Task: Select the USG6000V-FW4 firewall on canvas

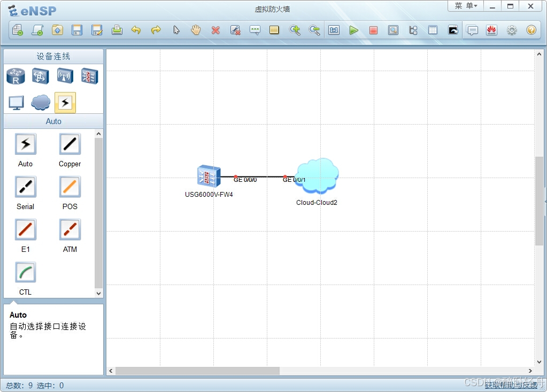Action: point(209,176)
